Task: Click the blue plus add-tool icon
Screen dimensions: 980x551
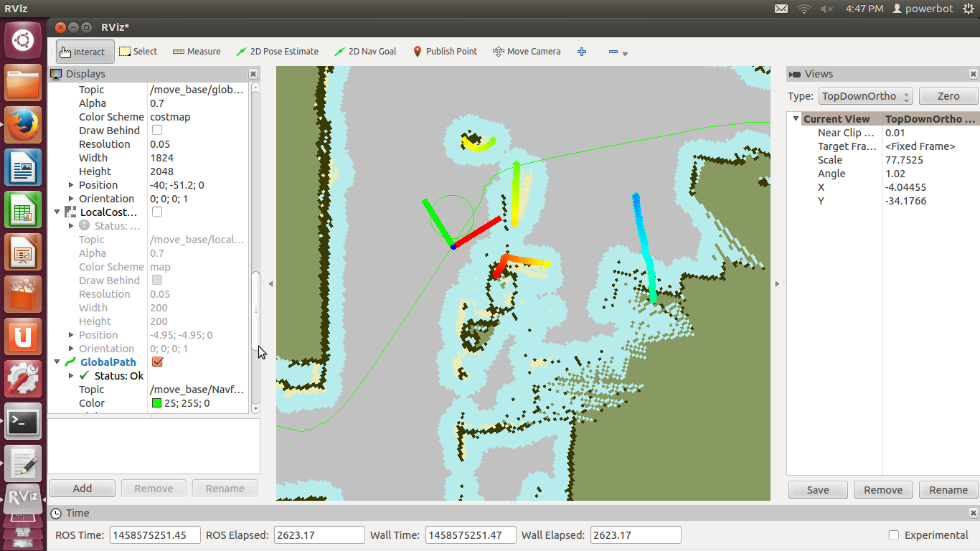Action: [x=582, y=52]
